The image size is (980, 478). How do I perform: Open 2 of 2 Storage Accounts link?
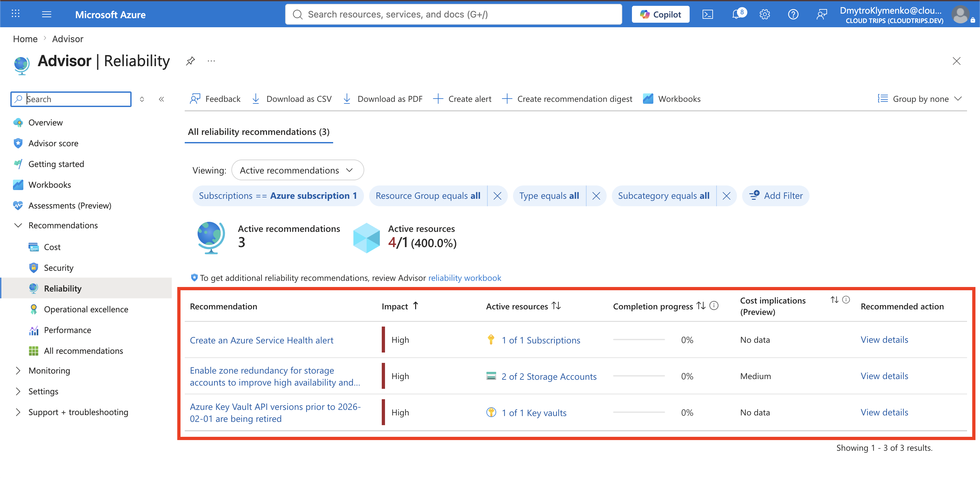[549, 376]
